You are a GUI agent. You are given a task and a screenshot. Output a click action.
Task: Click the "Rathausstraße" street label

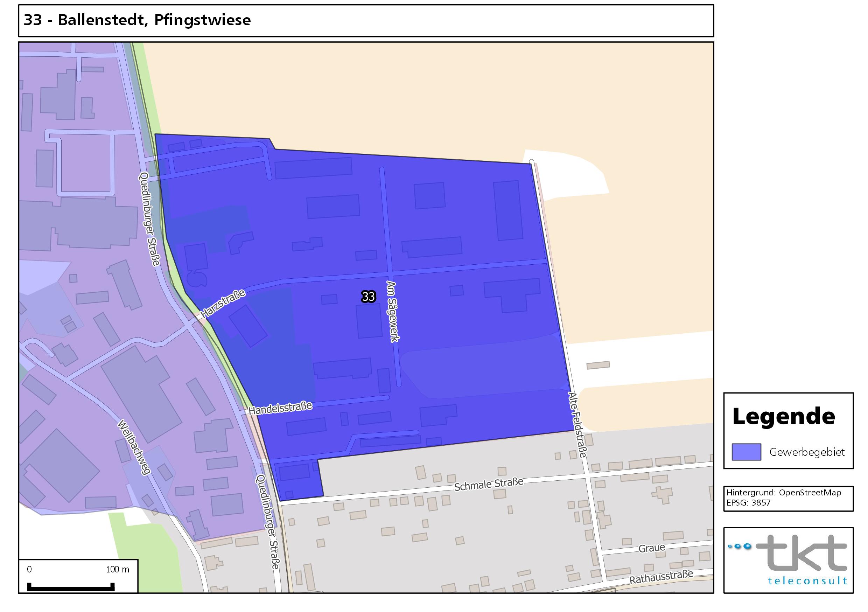661,578
